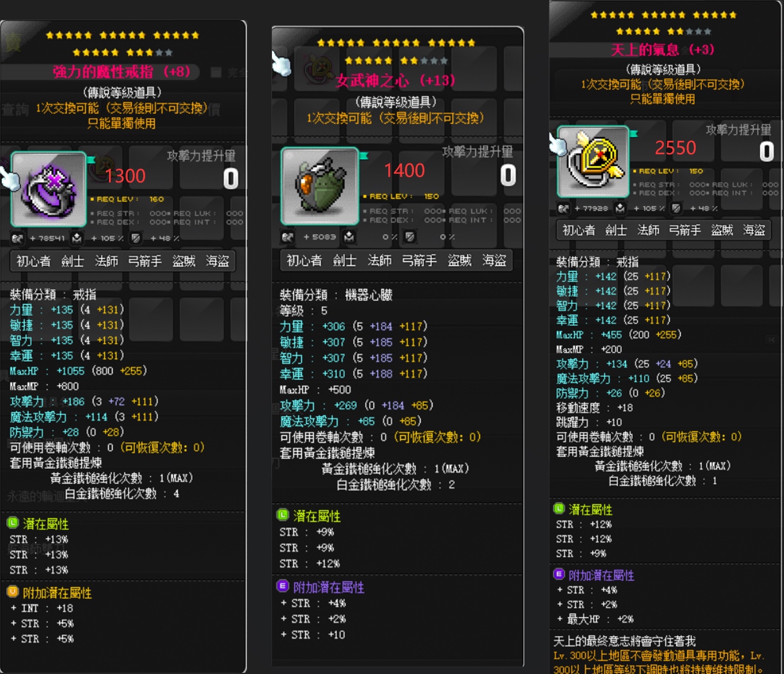Click green 潛在屬性 icon on 魔性戒指 tooltip

(x=13, y=523)
